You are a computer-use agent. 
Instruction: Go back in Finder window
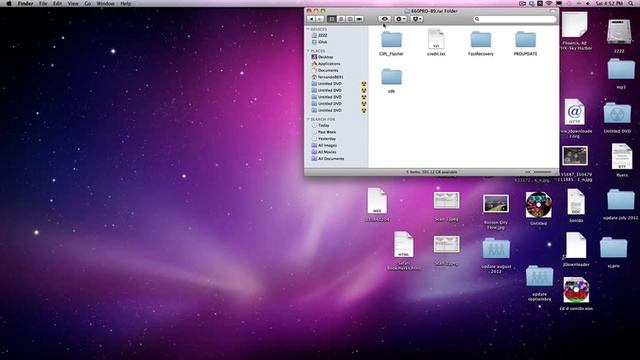pos(311,19)
